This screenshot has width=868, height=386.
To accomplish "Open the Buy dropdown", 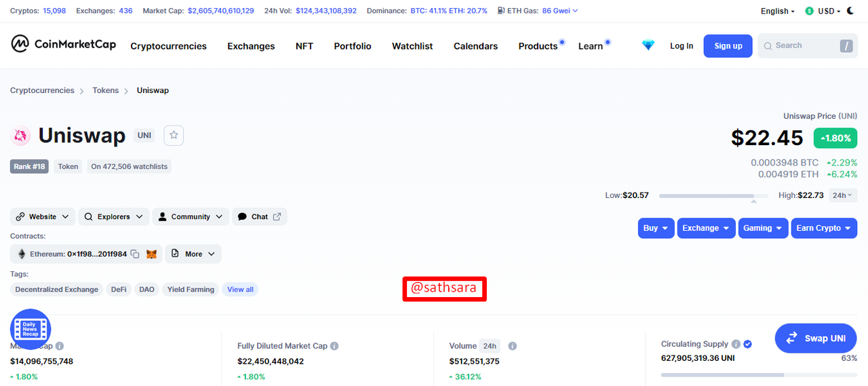I will 656,228.
